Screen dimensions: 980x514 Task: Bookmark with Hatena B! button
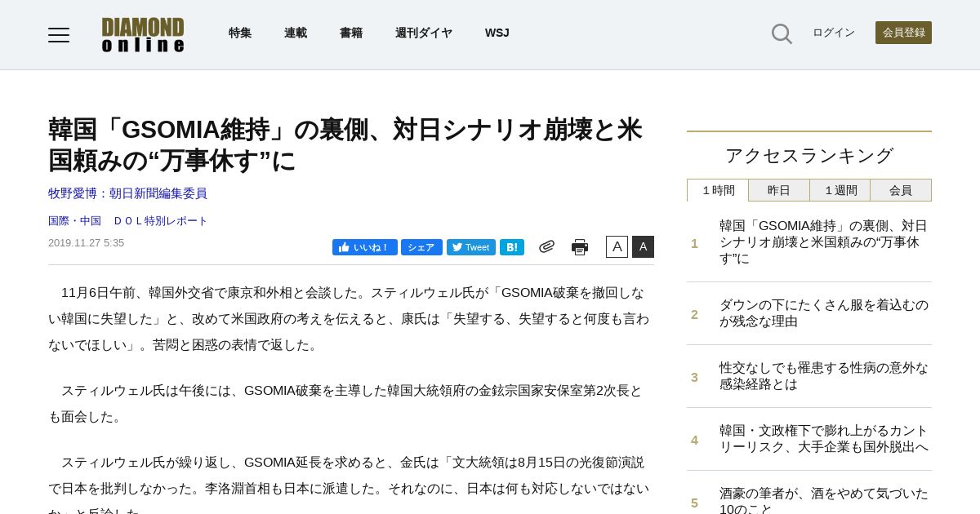(512, 247)
